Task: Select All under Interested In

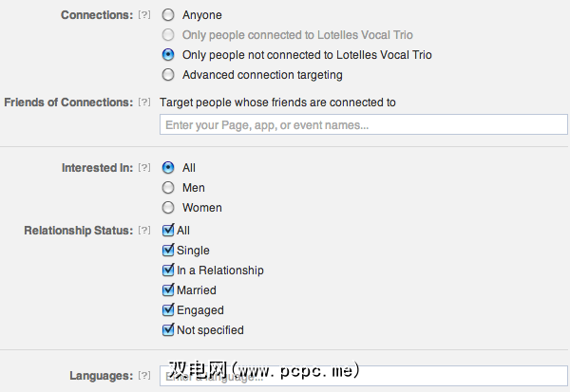Action: (168, 168)
